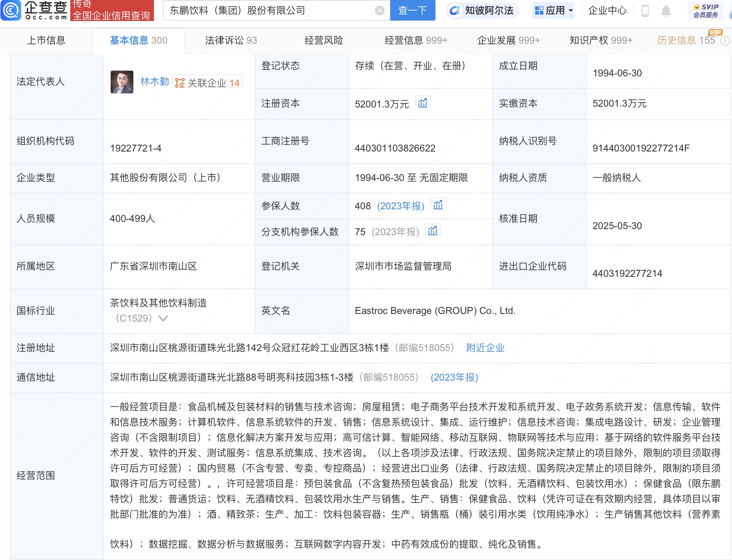Click 深圳市市场监督管理局 registrar text
This screenshot has width=732, height=560.
[403, 266]
